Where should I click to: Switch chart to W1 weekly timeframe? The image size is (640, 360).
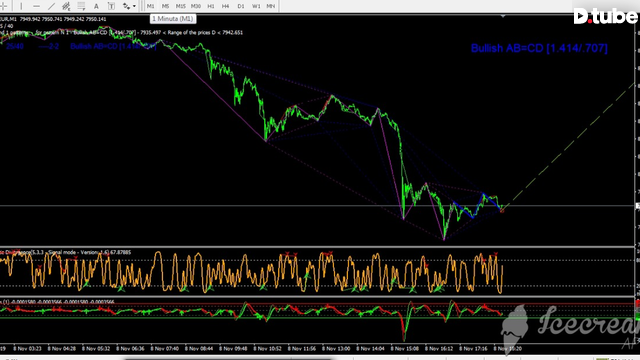256,6
